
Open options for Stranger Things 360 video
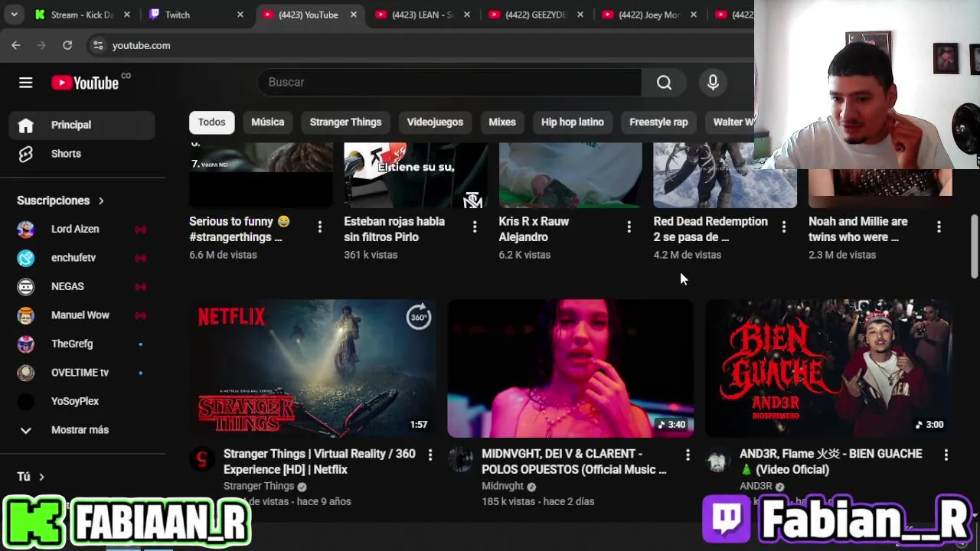point(430,455)
